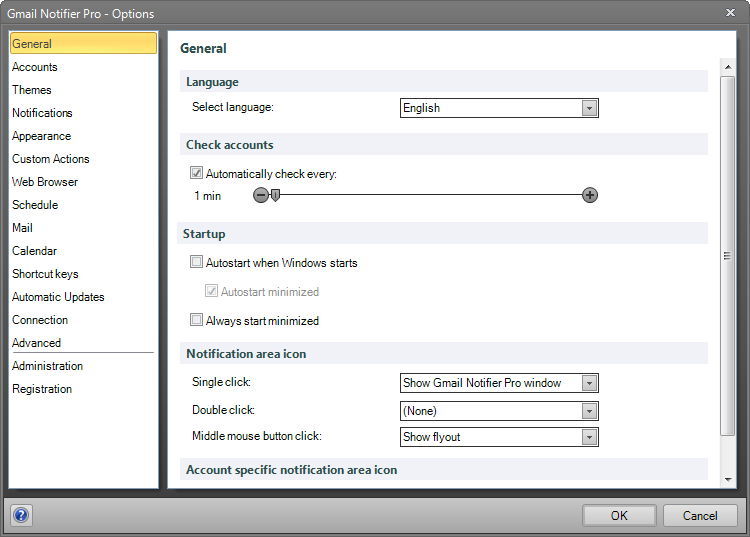Click the Notification area icon header

pyautogui.click(x=444, y=353)
